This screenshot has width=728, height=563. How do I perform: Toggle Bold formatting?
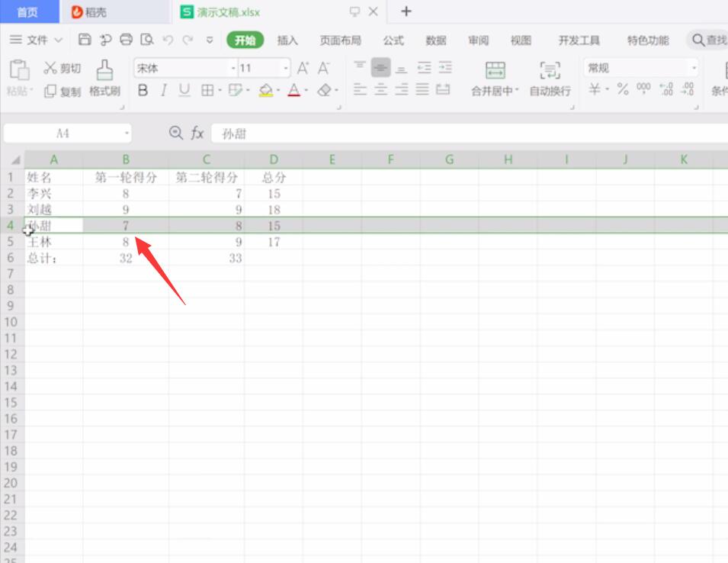click(143, 90)
